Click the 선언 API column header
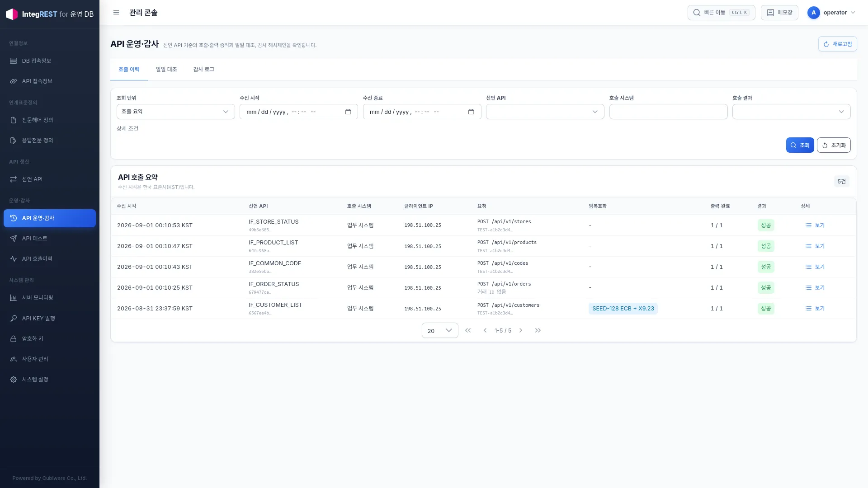This screenshot has width=868, height=488. point(258,206)
